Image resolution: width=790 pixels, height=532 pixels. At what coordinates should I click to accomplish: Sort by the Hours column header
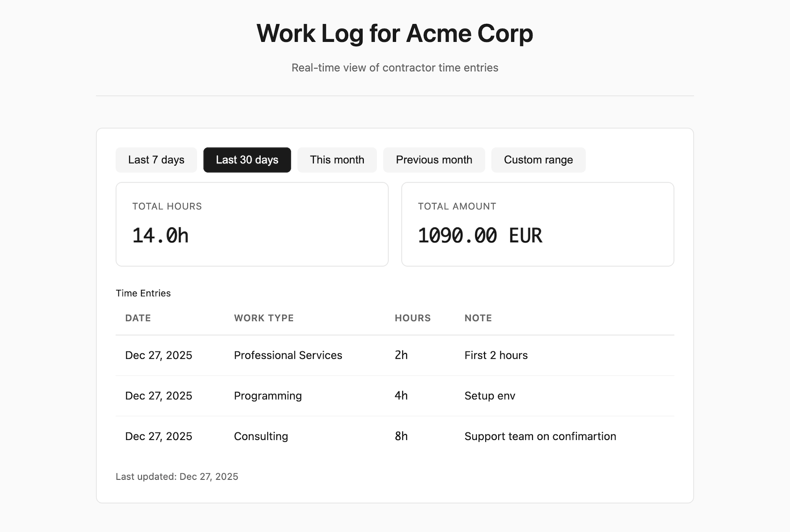[x=413, y=318]
